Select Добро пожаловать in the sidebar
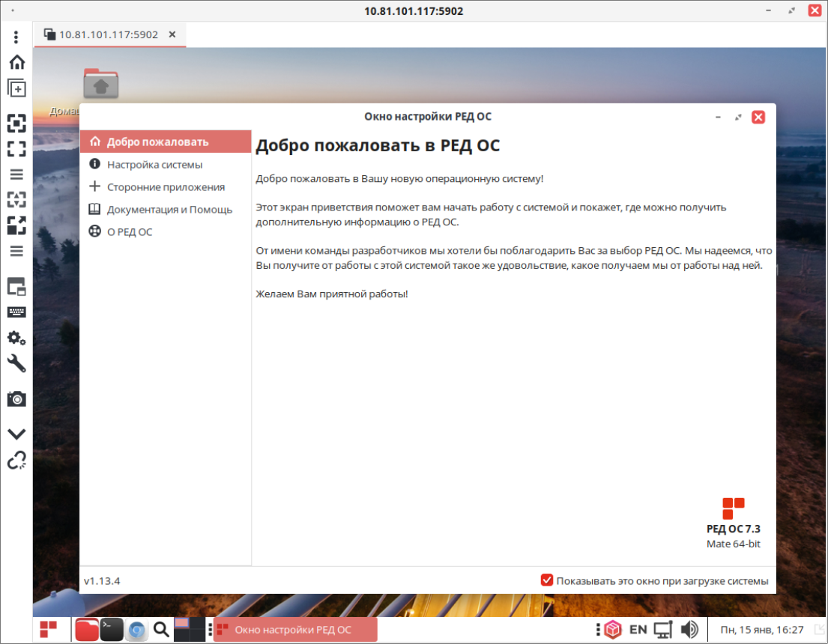The width and height of the screenshot is (828, 644). 166,142
